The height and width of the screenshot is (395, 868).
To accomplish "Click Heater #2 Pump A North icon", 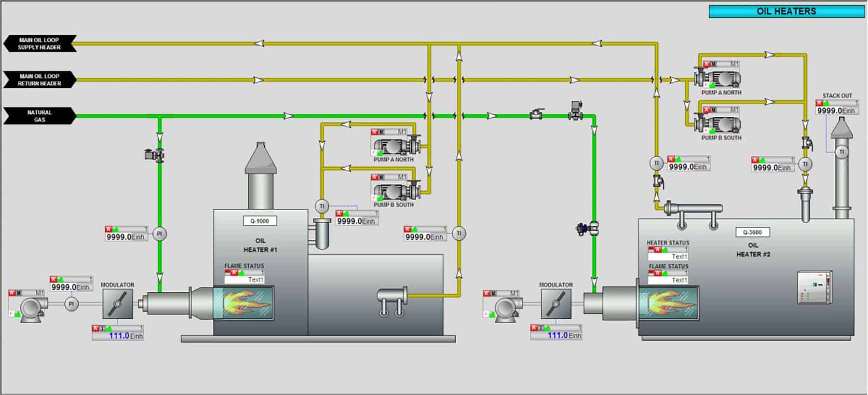I will (718, 78).
